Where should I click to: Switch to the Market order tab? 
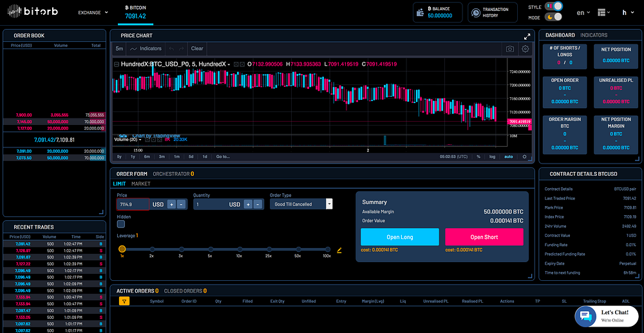[x=141, y=184]
